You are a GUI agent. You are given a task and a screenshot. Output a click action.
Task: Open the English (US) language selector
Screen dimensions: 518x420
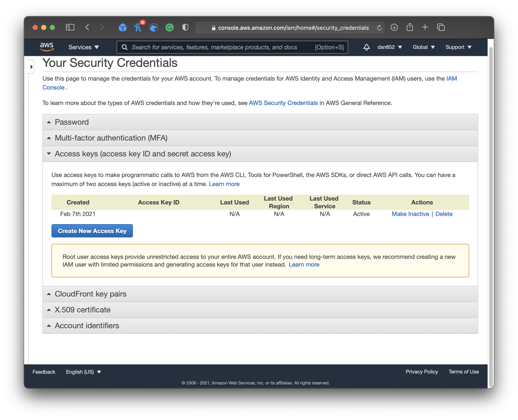[x=83, y=372]
